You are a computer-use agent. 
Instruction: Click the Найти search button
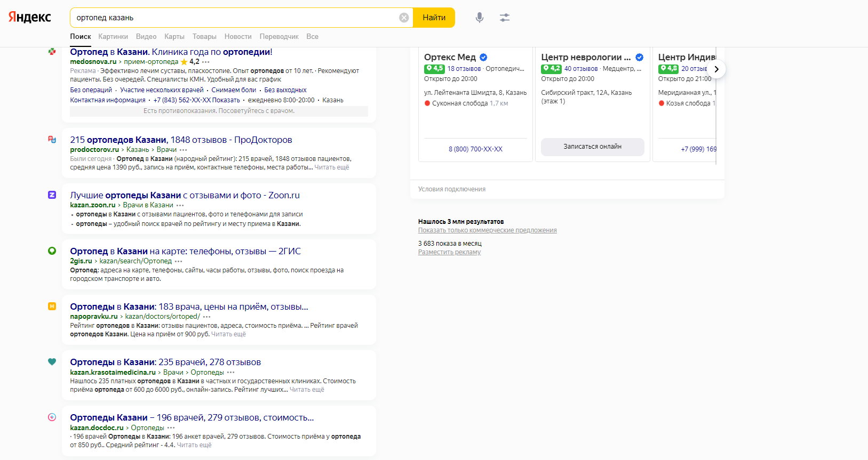coord(434,18)
